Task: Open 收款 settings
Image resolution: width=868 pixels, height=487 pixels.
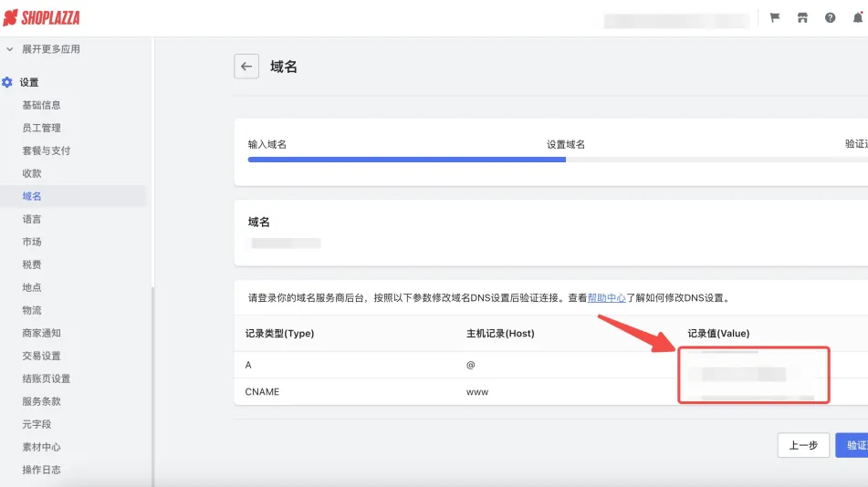Action: [32, 173]
